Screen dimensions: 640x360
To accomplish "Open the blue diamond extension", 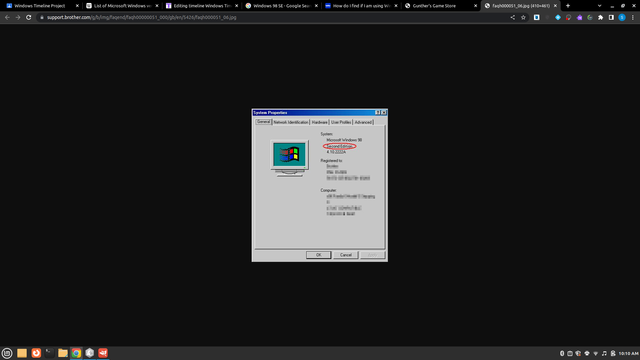I will 558,18.
